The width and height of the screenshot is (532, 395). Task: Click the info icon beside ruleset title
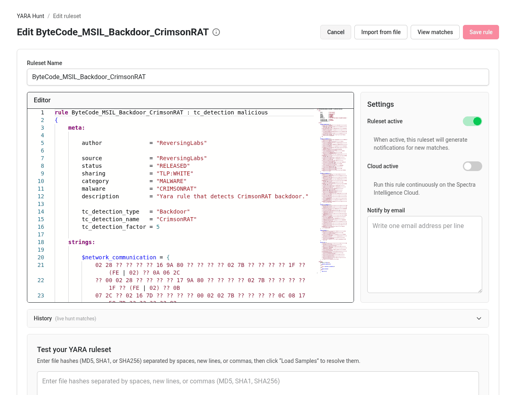(x=216, y=32)
